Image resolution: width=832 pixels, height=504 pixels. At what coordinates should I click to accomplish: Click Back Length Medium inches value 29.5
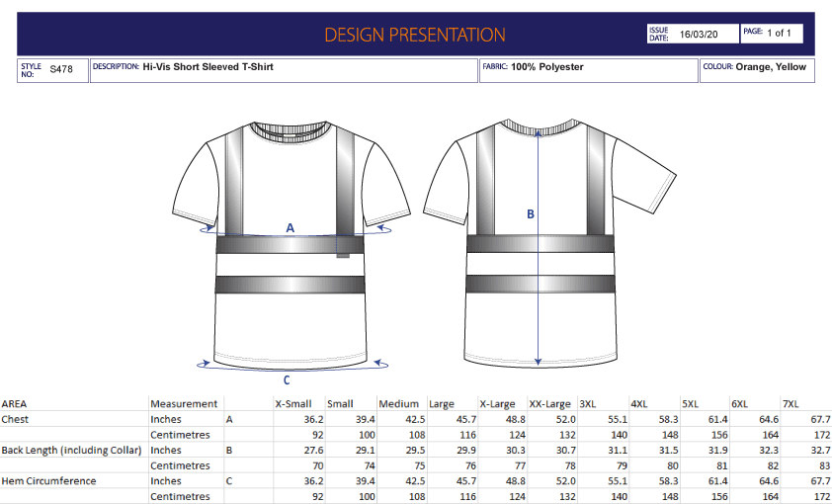[x=415, y=450]
